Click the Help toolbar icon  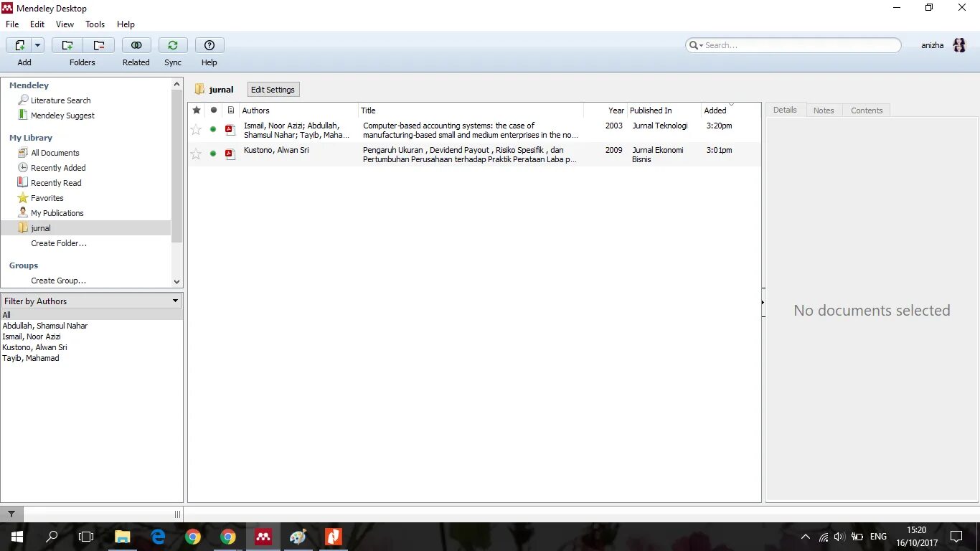(209, 45)
